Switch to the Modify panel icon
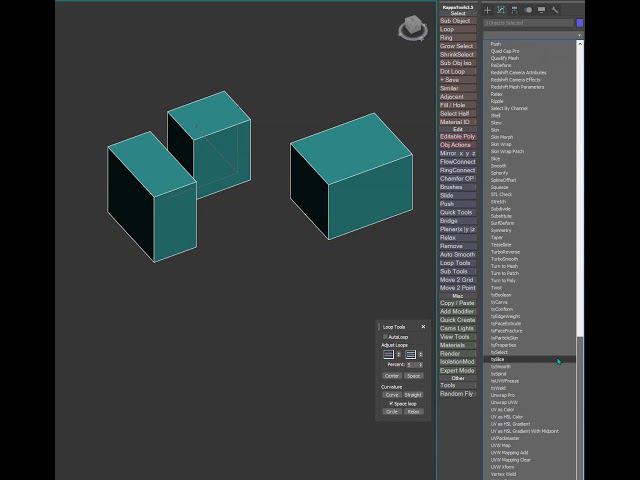The width and height of the screenshot is (640, 480). (x=501, y=10)
